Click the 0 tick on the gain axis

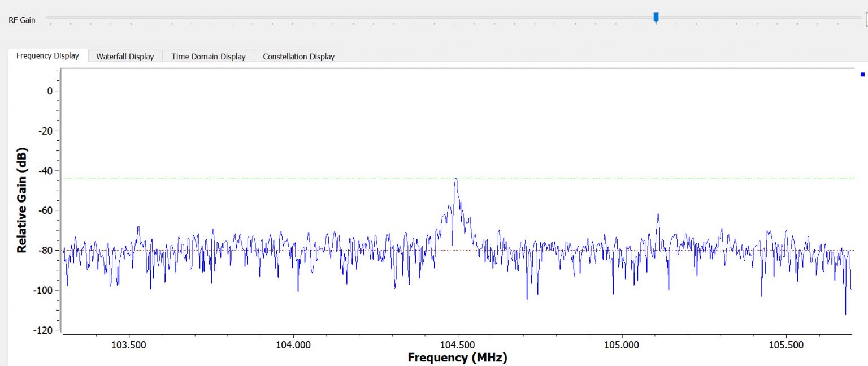click(x=50, y=91)
